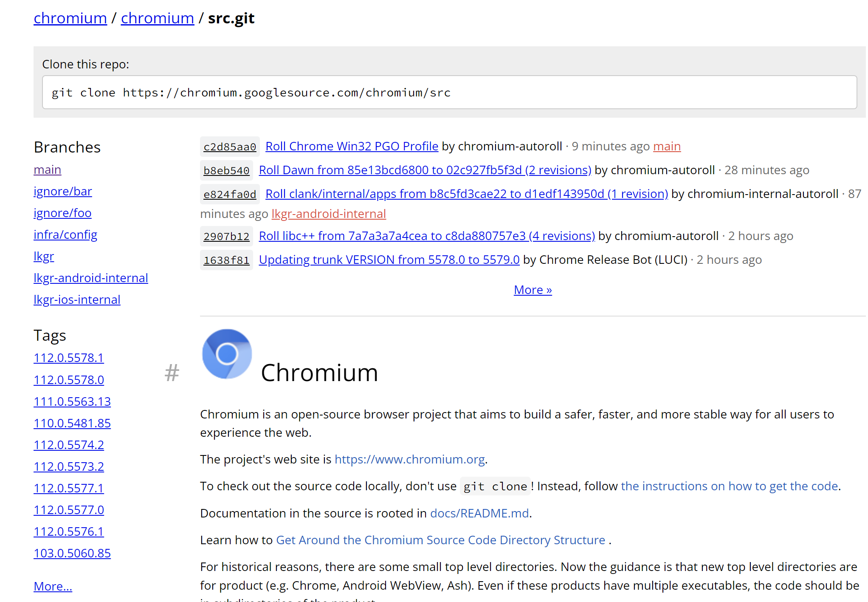Screen dimensions: 868x602
Task: Click the Chromium logo image
Action: click(227, 353)
